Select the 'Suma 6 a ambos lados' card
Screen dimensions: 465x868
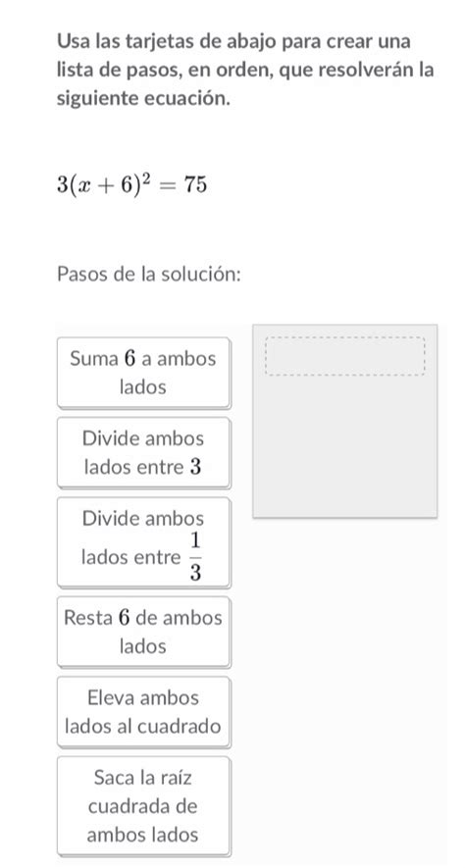[x=143, y=373]
